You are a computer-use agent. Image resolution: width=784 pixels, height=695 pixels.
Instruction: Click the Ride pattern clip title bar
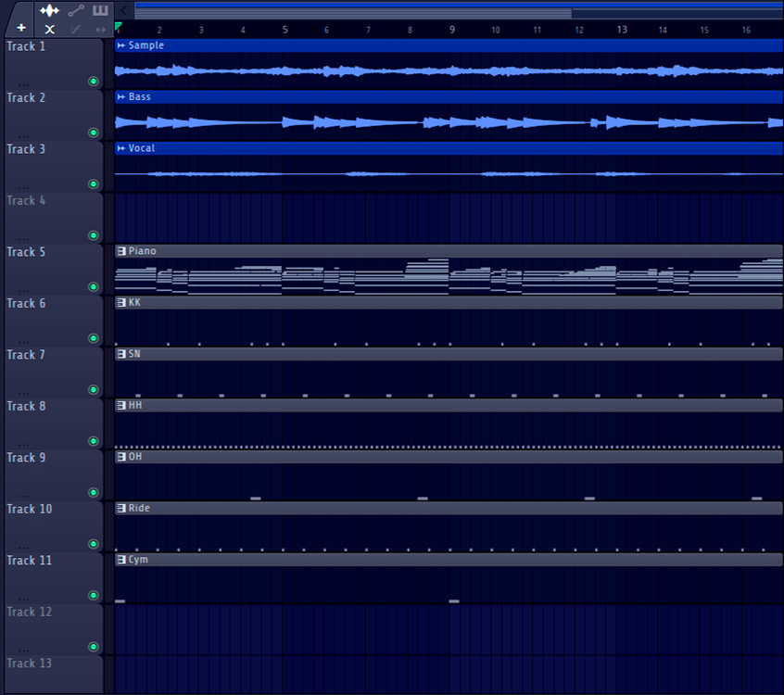coord(445,508)
